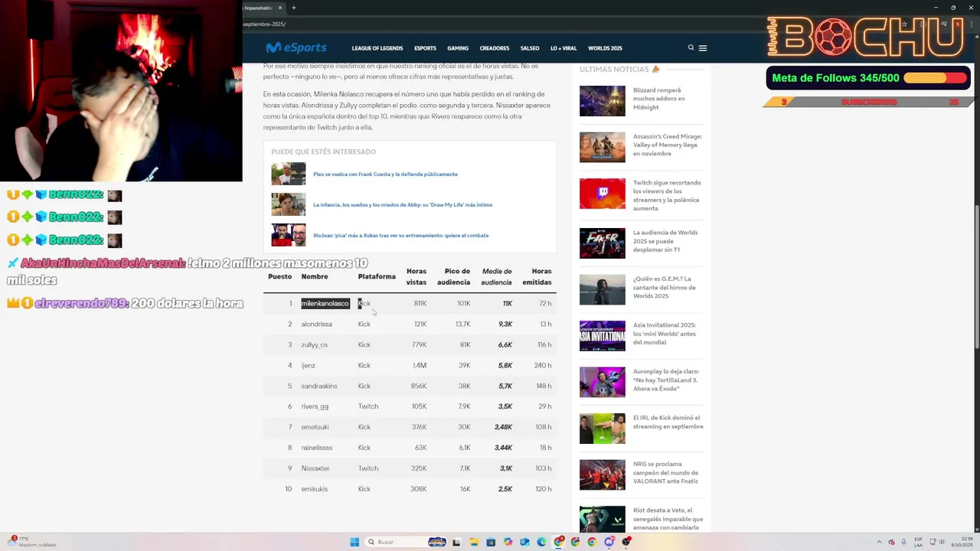The image size is (980, 551).
Task: Open the hamburger menu in site header
Action: [703, 48]
